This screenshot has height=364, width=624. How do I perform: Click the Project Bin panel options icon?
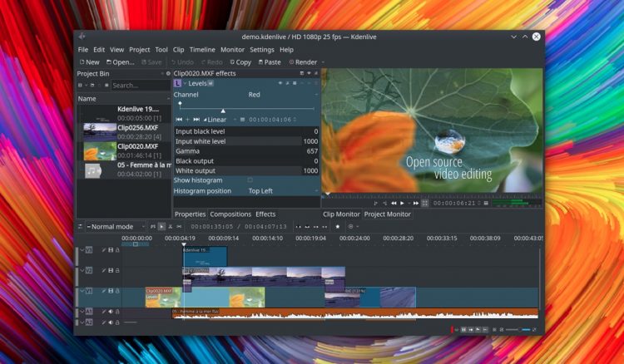[x=168, y=73]
